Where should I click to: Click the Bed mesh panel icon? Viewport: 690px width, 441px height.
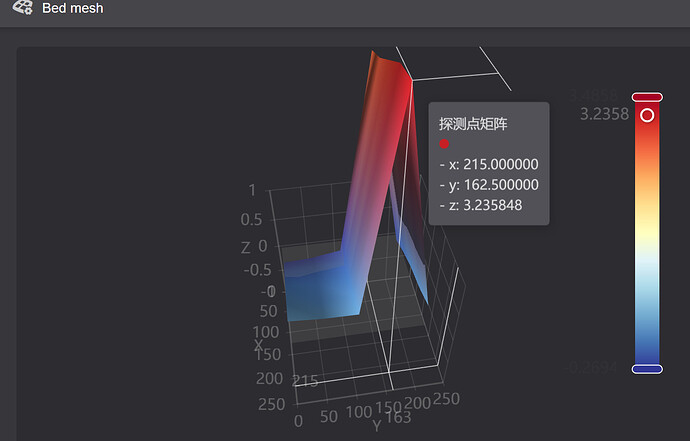[21, 9]
